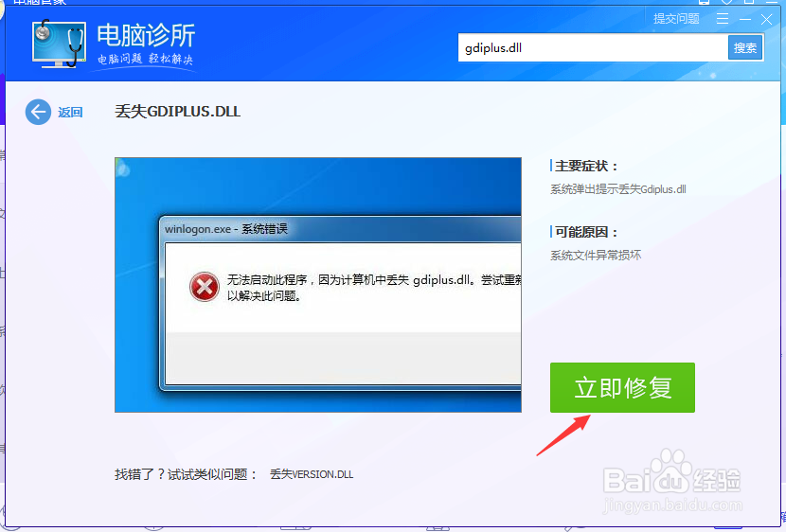Click the 立即修复 green repair button
786x532 pixels.
[x=622, y=388]
